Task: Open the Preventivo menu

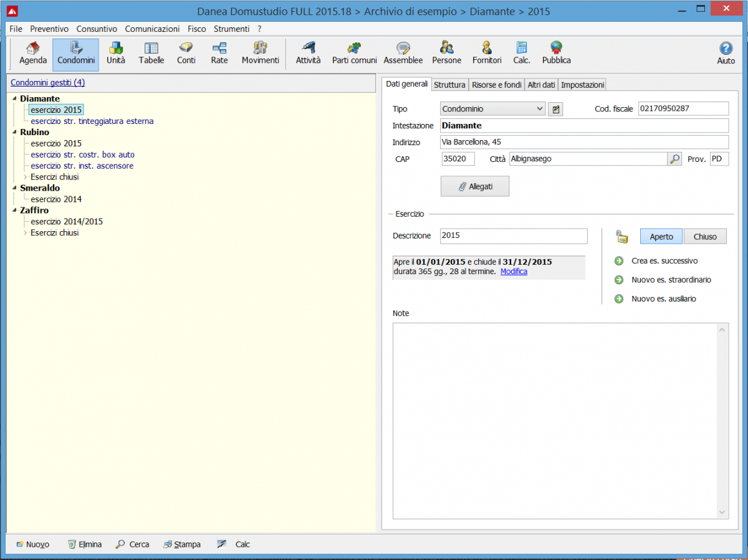Action: click(x=49, y=29)
